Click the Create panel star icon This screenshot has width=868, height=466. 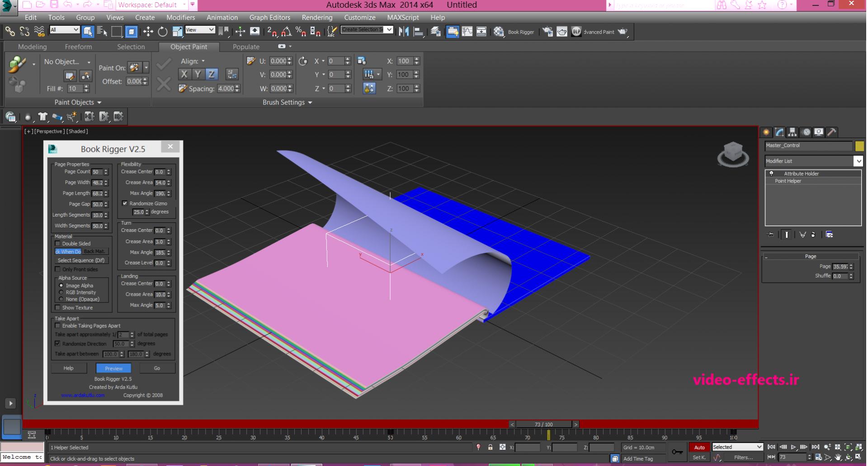coord(766,132)
